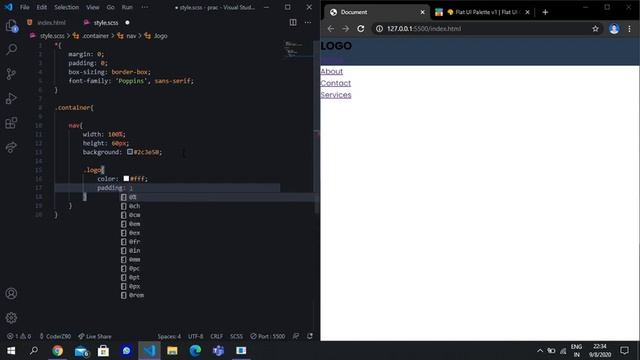Screen dimensions: 640x360
Task: Open the Explorer view in activity bar
Action: (11, 26)
